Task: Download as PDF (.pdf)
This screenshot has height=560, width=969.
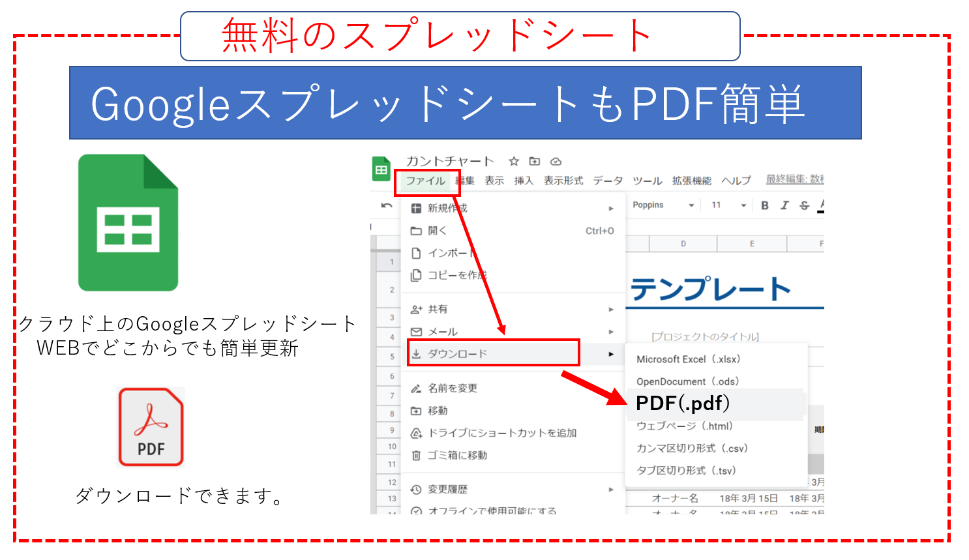Action: [x=716, y=404]
